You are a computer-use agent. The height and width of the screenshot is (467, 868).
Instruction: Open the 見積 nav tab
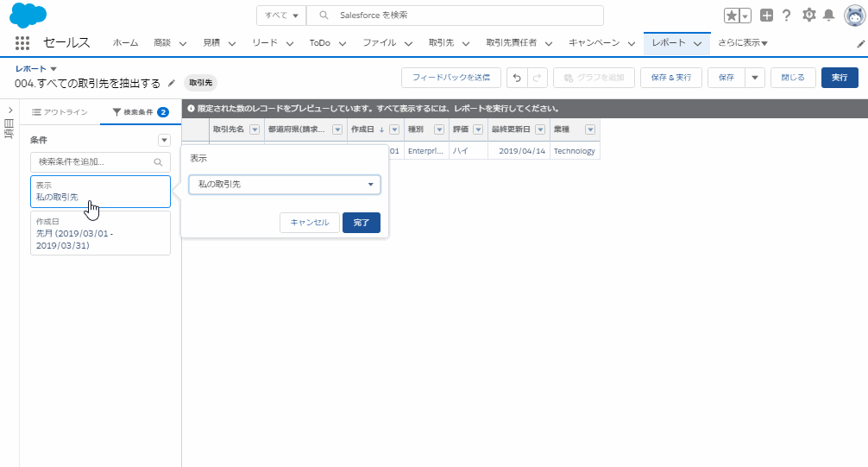211,42
